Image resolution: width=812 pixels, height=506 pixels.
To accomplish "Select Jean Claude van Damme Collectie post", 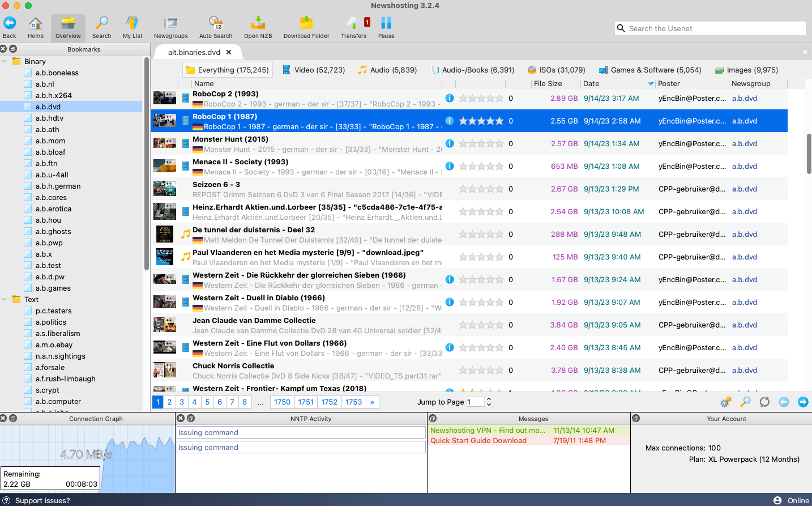I will (x=469, y=325).
